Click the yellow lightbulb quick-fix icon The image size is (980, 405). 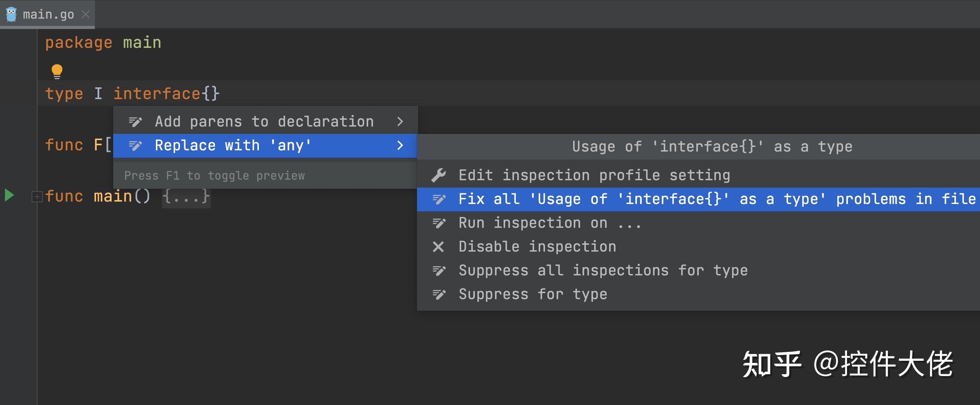57,71
